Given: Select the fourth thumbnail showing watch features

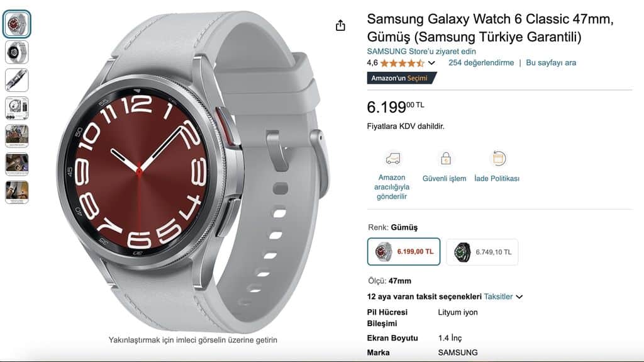Looking at the screenshot, I should coord(17,108).
